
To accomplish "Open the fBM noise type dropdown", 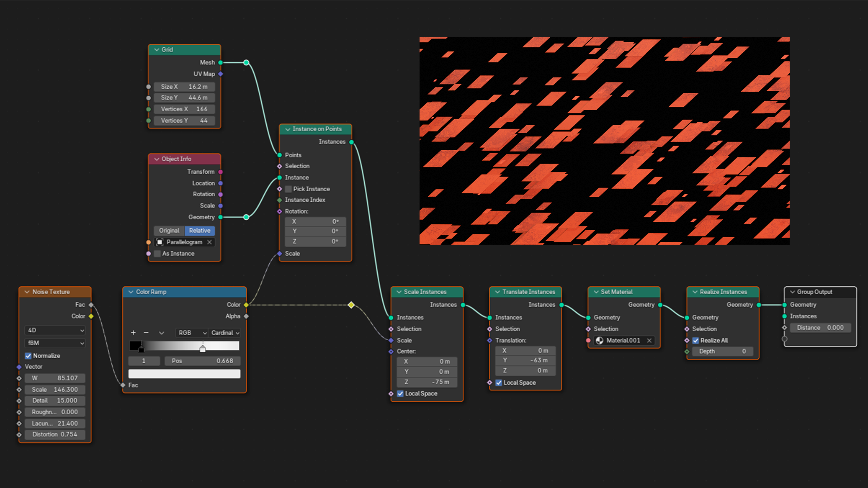I will [x=55, y=343].
